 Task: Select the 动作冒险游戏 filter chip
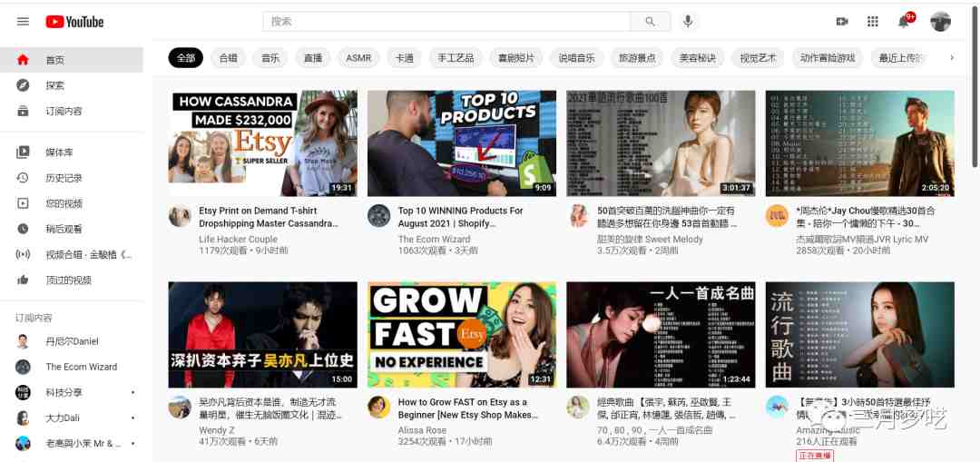828,58
